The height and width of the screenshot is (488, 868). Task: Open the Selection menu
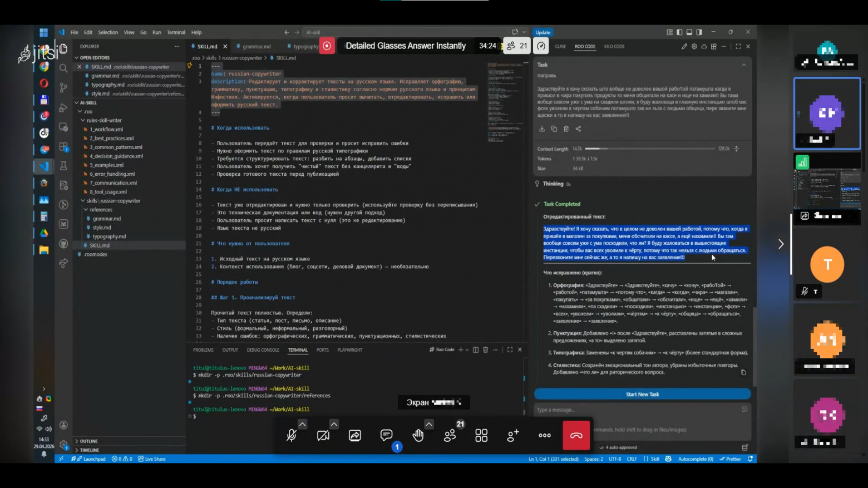[x=108, y=32]
